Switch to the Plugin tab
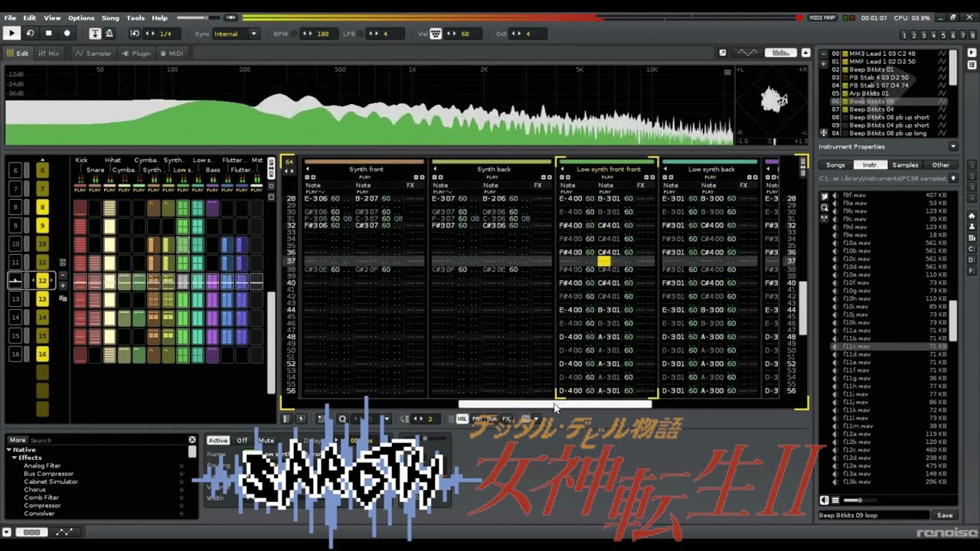The width and height of the screenshot is (980, 551). (x=136, y=53)
